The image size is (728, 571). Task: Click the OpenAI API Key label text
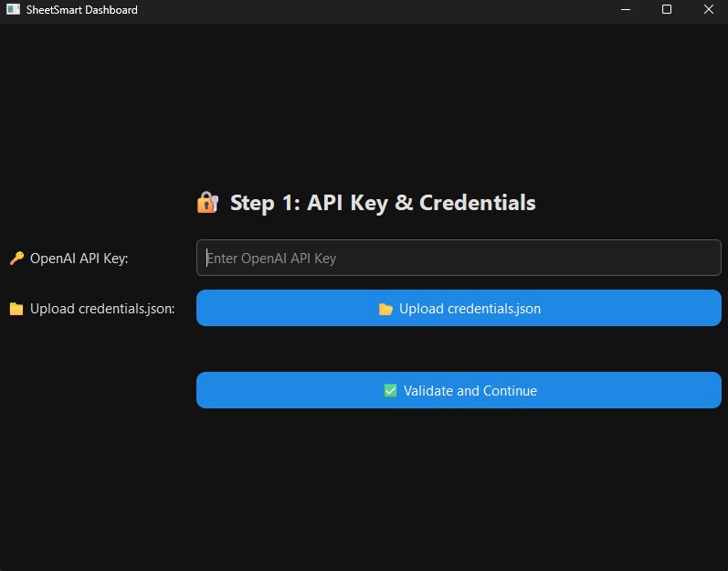[79, 259]
